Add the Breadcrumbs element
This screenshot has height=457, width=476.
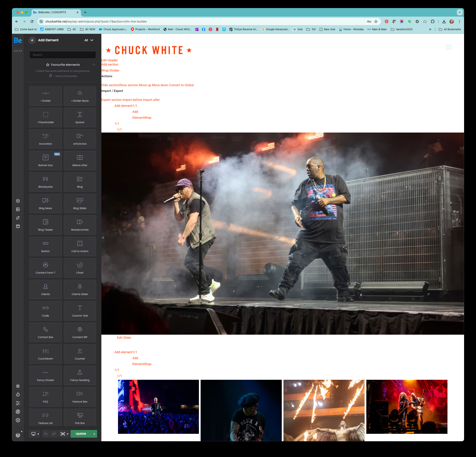pyautogui.click(x=80, y=225)
